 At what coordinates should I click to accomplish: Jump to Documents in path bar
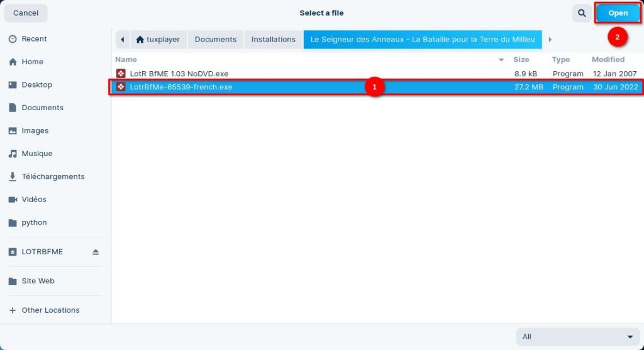pyautogui.click(x=215, y=40)
